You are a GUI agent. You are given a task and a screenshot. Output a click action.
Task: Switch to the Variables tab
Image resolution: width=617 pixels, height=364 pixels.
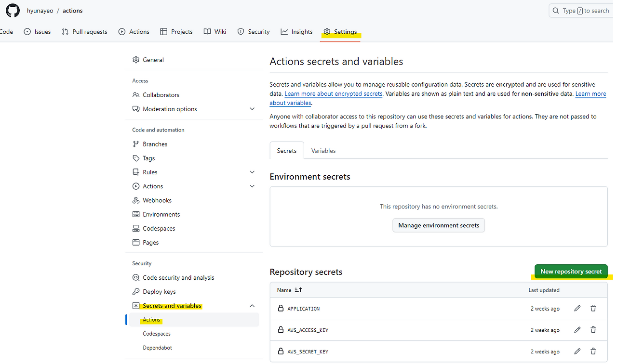(x=323, y=150)
